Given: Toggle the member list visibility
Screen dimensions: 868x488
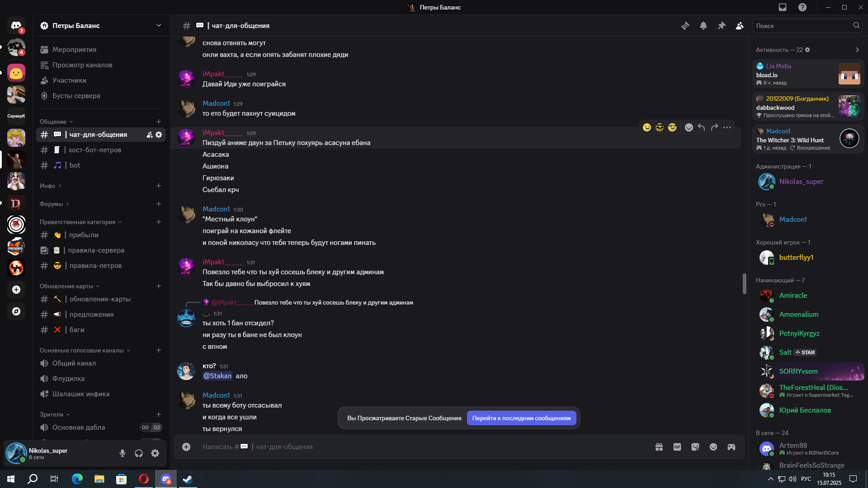Looking at the screenshot, I should (x=740, y=26).
